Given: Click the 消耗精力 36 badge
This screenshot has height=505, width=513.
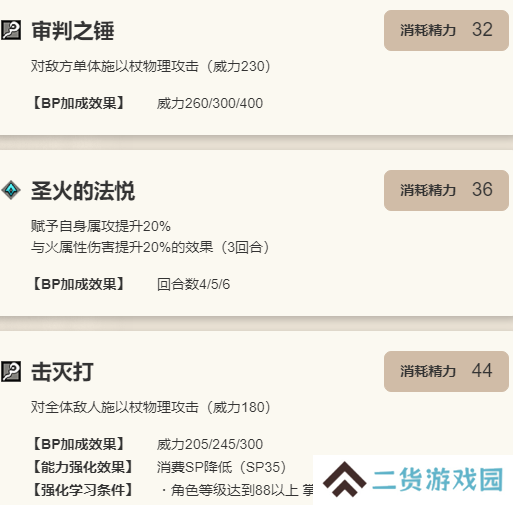Looking at the screenshot, I should pos(446,190).
